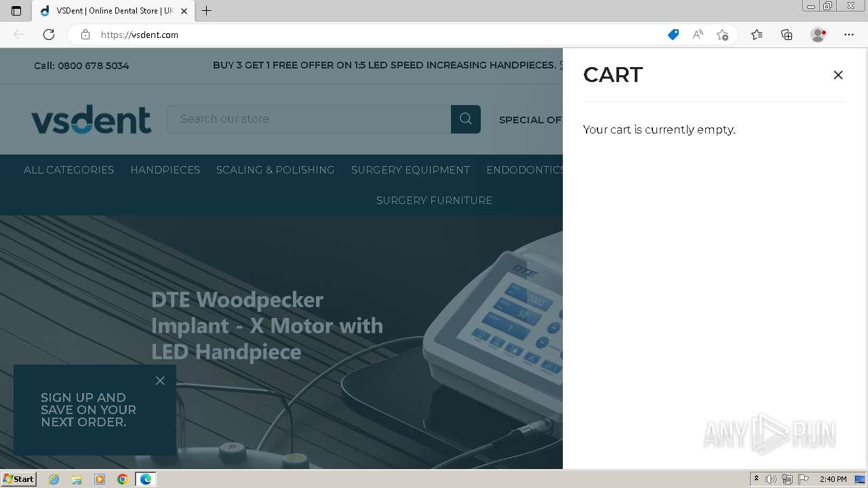This screenshot has width=868, height=488.
Task: Open media player taskbar icon
Action: [100, 479]
